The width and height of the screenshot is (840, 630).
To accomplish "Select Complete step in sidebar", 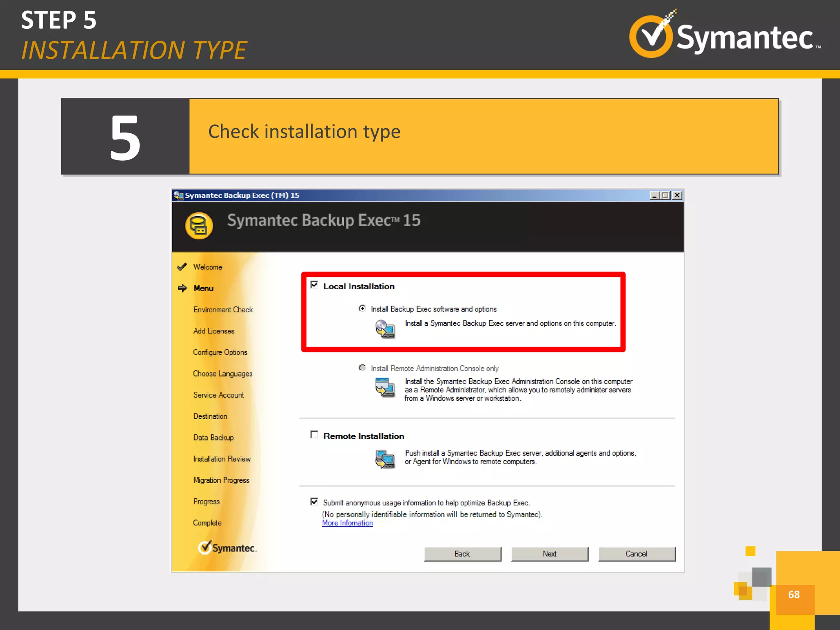I will pyautogui.click(x=207, y=523).
